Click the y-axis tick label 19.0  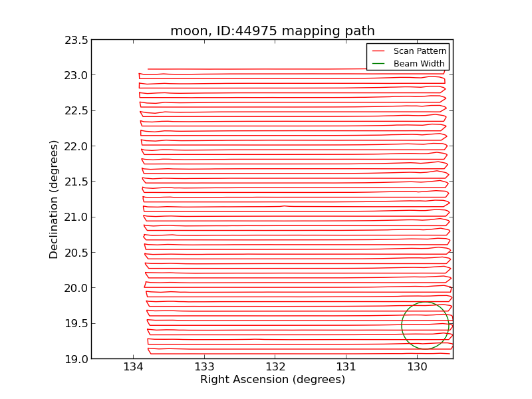[x=76, y=359]
